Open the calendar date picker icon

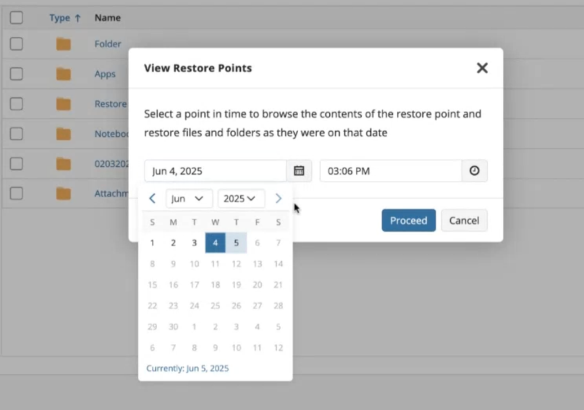pos(299,171)
